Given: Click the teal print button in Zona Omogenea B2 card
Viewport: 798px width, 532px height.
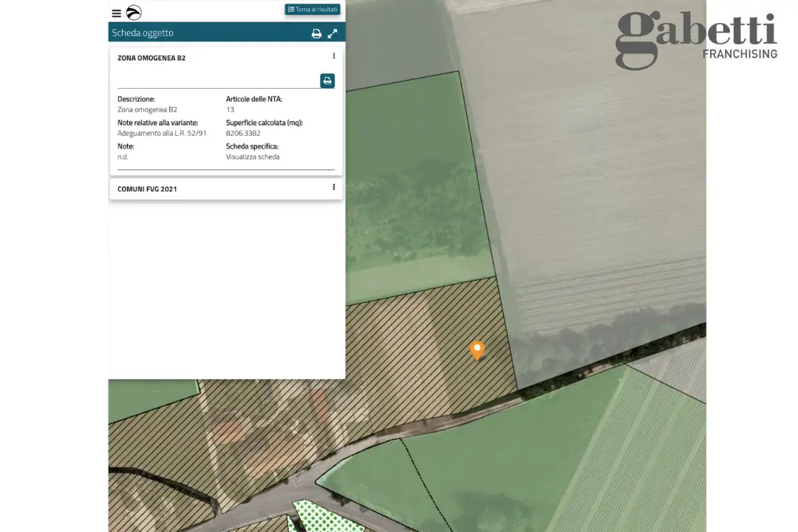Looking at the screenshot, I should [327, 81].
